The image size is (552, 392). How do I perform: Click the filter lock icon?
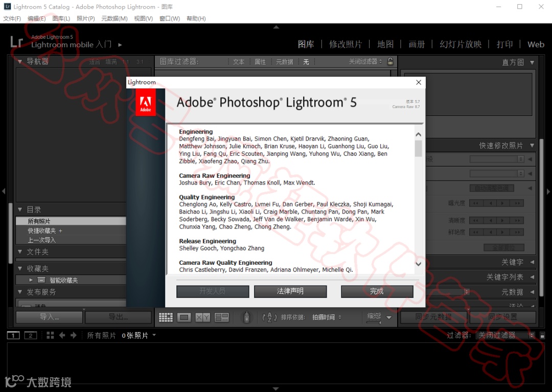390,61
